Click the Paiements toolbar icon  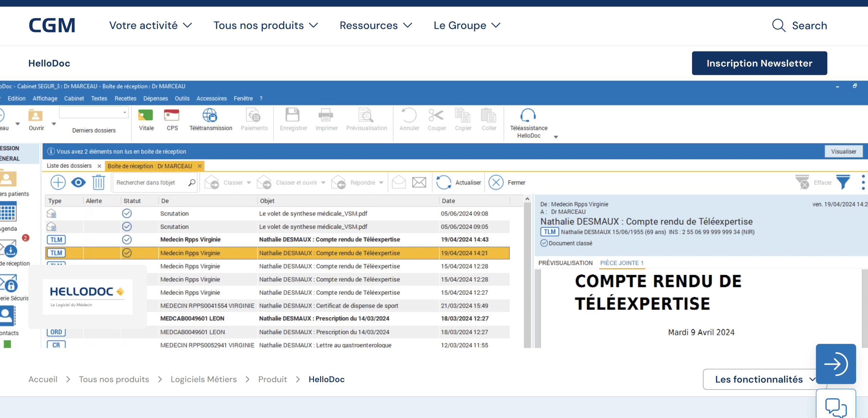[x=254, y=115]
